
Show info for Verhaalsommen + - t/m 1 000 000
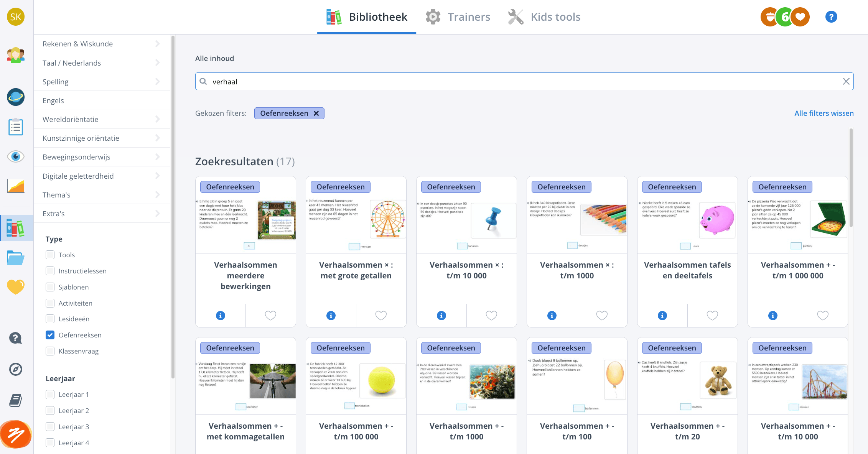click(x=773, y=316)
